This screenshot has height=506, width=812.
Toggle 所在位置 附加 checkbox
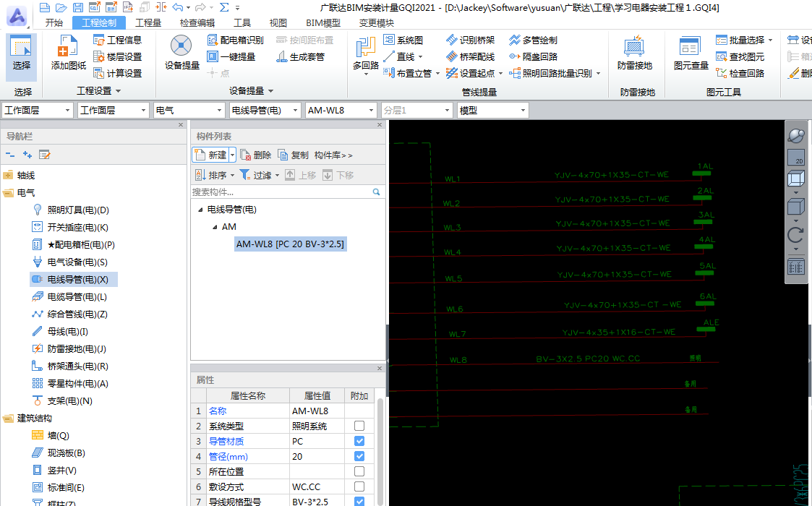(x=359, y=471)
